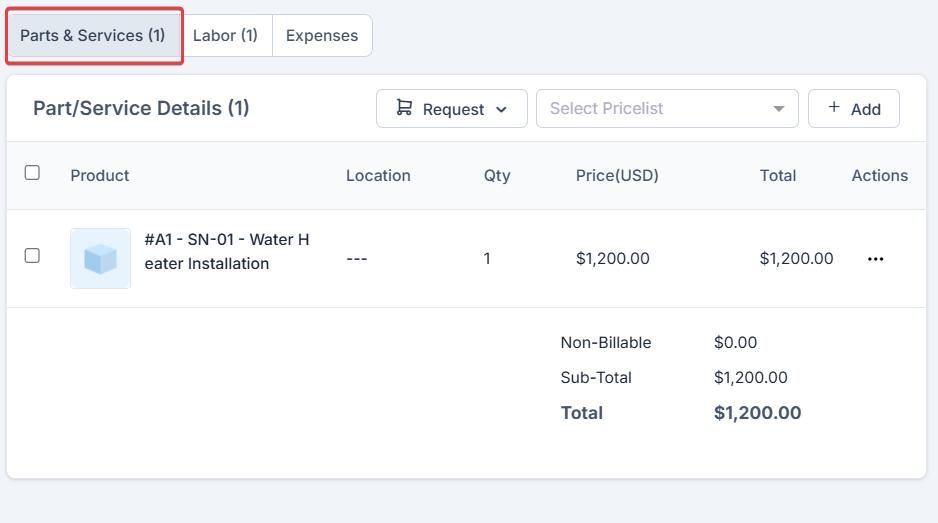This screenshot has width=938, height=523.
Task: Click the row's $1,200.00 price cell
Action: [x=613, y=259]
